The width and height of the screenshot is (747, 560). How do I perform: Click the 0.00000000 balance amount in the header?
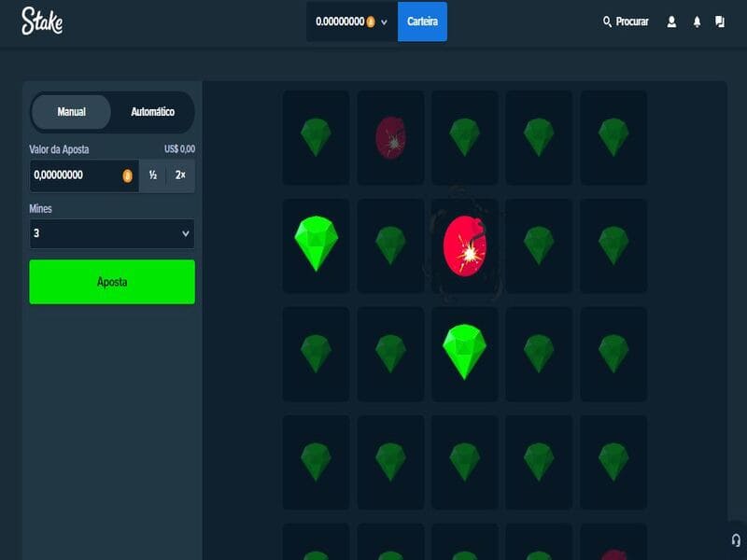click(340, 21)
